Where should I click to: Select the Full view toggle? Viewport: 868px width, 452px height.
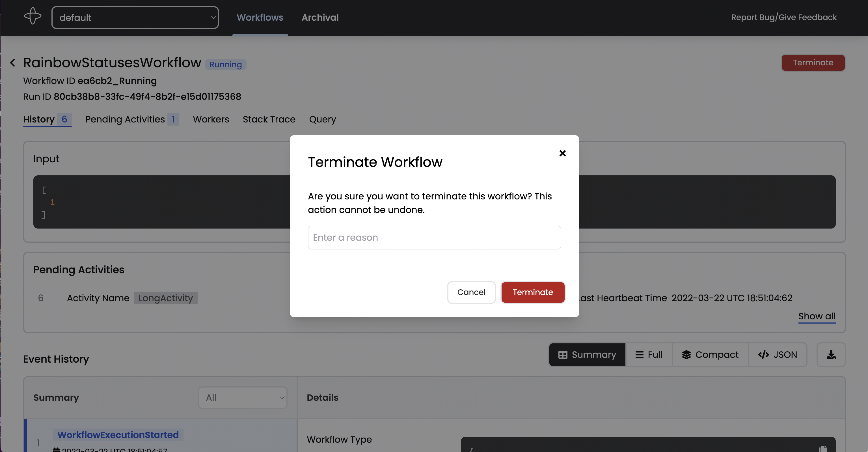(x=649, y=355)
